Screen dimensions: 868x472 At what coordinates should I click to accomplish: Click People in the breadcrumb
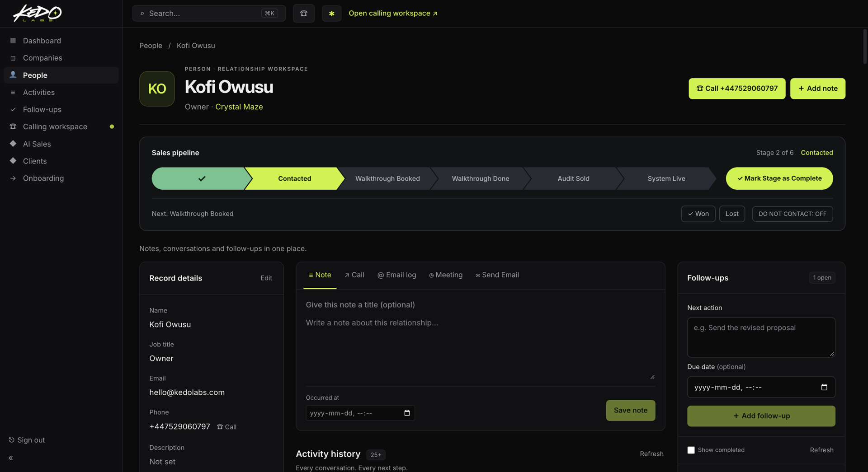click(x=151, y=46)
